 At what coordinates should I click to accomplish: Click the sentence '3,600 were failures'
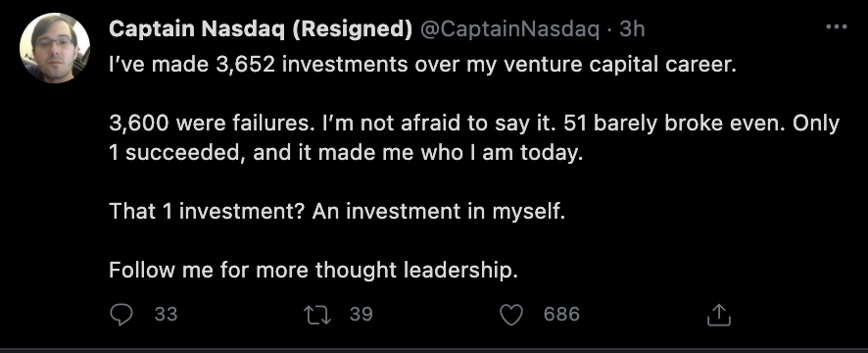pos(211,124)
